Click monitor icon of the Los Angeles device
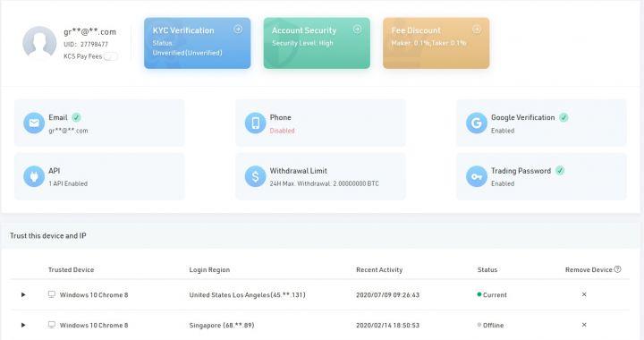Viewport: 644px width, 340px height. 52,294
